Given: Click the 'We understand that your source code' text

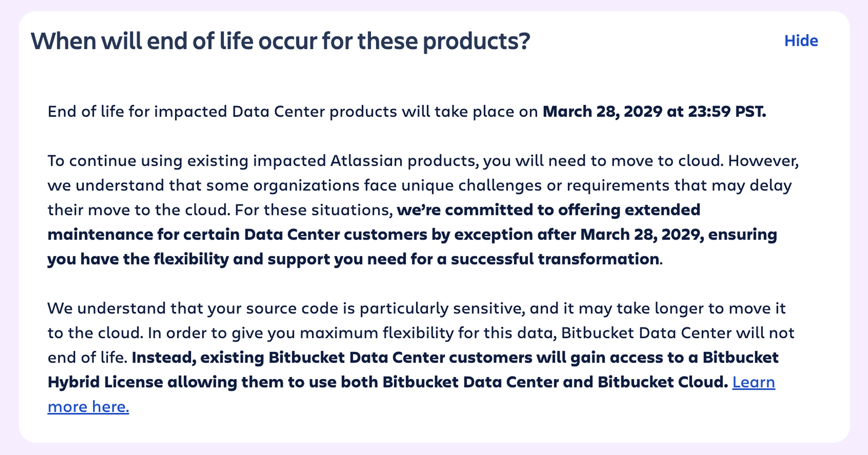Looking at the screenshot, I should [193, 308].
